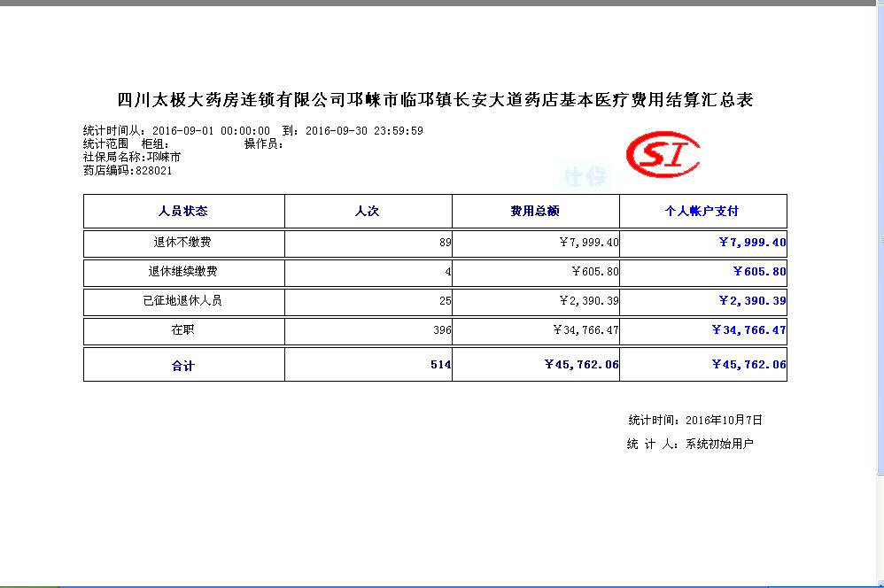884x588 pixels.
Task: Select ¥605.80 in the 个人帐户支付 column
Action: pyautogui.click(x=760, y=272)
